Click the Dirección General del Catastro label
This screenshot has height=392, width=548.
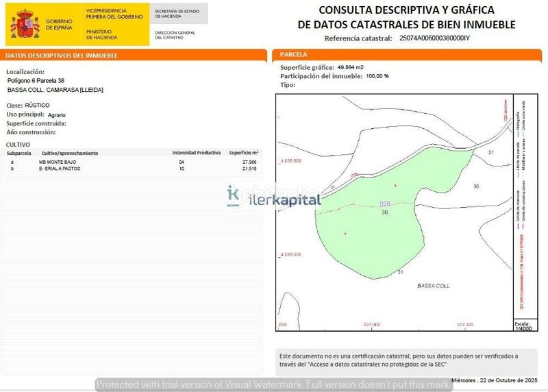175,35
